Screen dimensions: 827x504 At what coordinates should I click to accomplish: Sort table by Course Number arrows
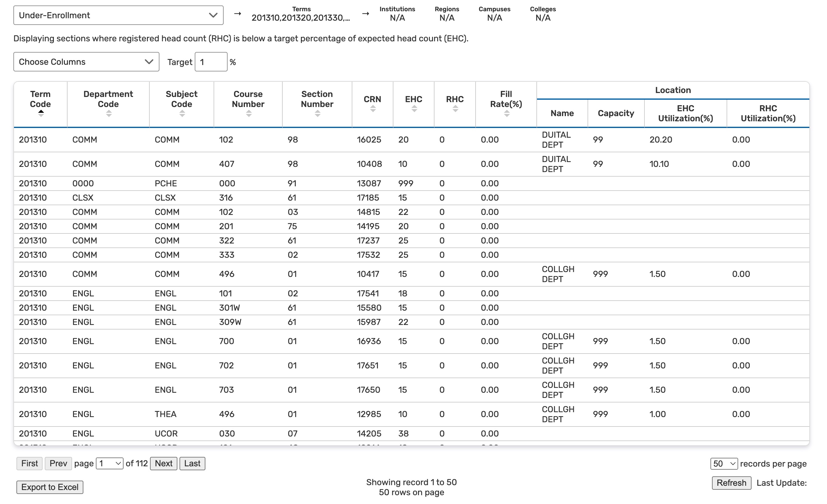248,114
